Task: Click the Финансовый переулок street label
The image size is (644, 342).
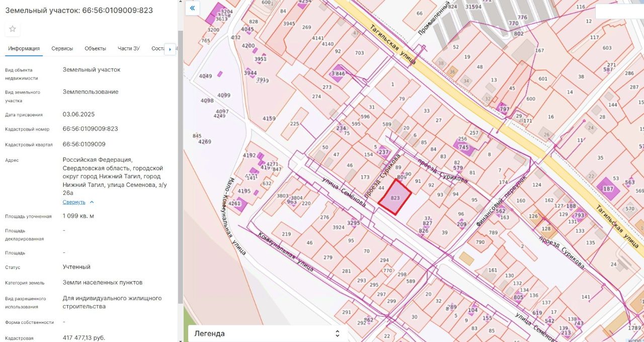Action: 501,200
